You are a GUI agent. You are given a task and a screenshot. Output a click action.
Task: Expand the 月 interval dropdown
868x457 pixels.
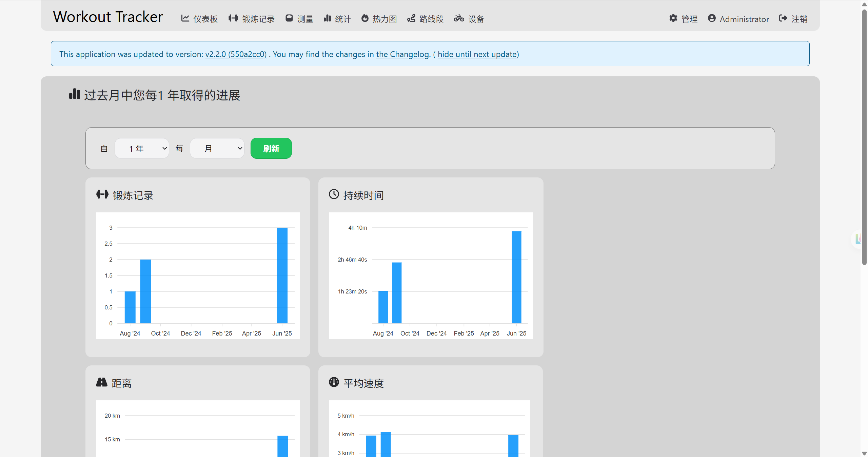[217, 148]
